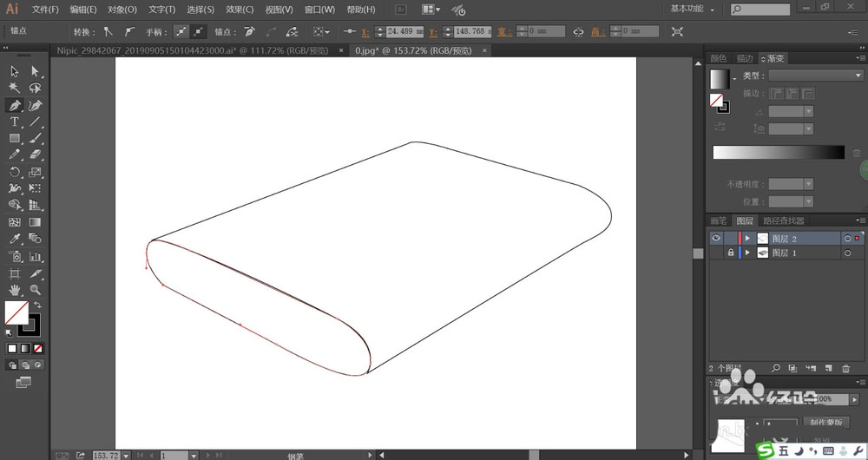This screenshot has height=460, width=868.
Task: Open 文件(F) menu
Action: tap(45, 10)
